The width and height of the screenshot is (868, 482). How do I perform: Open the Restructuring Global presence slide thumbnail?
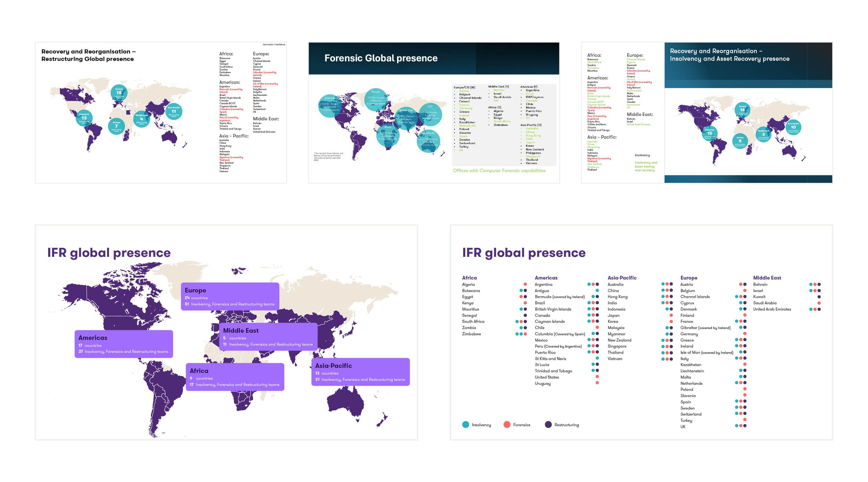(x=160, y=113)
